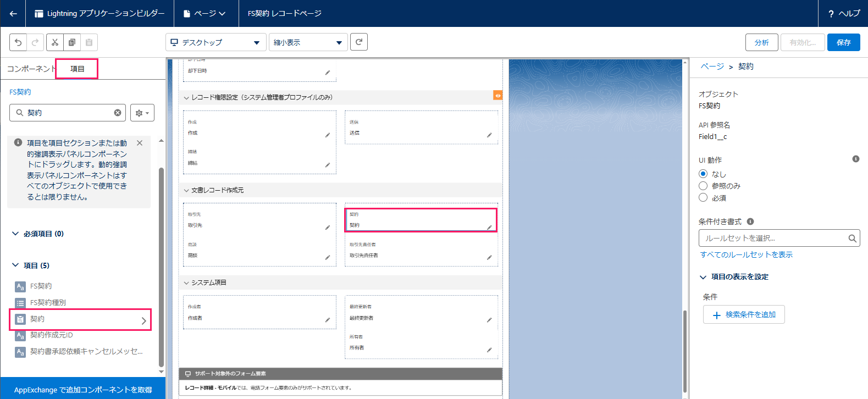Copy the selected component

[71, 42]
